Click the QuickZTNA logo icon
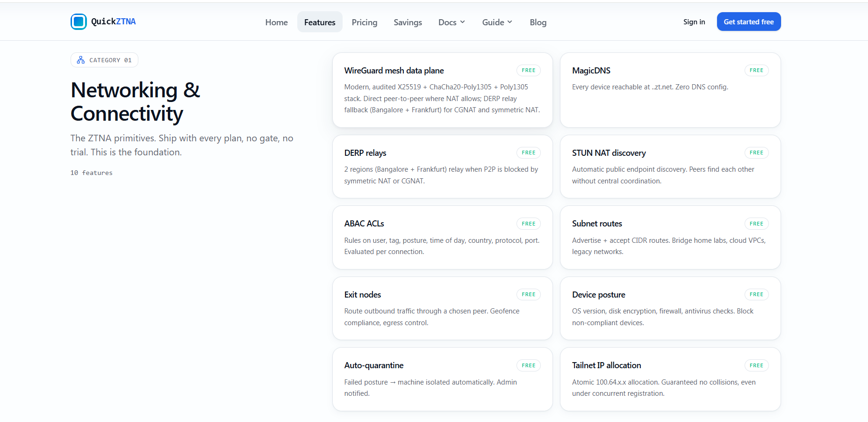This screenshot has width=868, height=422. (x=79, y=22)
